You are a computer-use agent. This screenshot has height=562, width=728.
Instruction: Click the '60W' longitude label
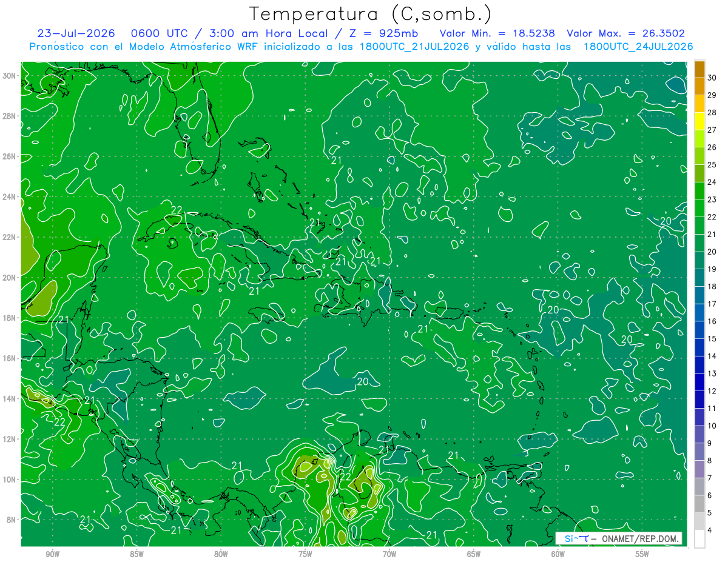point(558,555)
